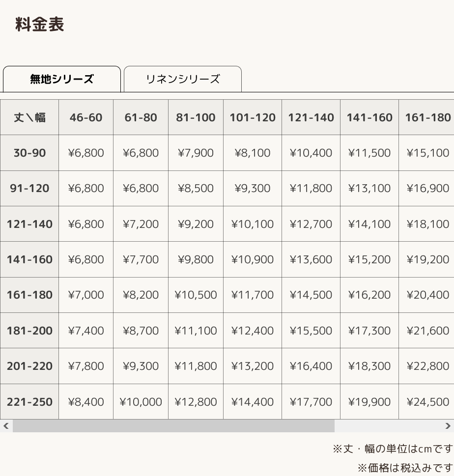Click the ¥7,000 price cell

point(86,295)
